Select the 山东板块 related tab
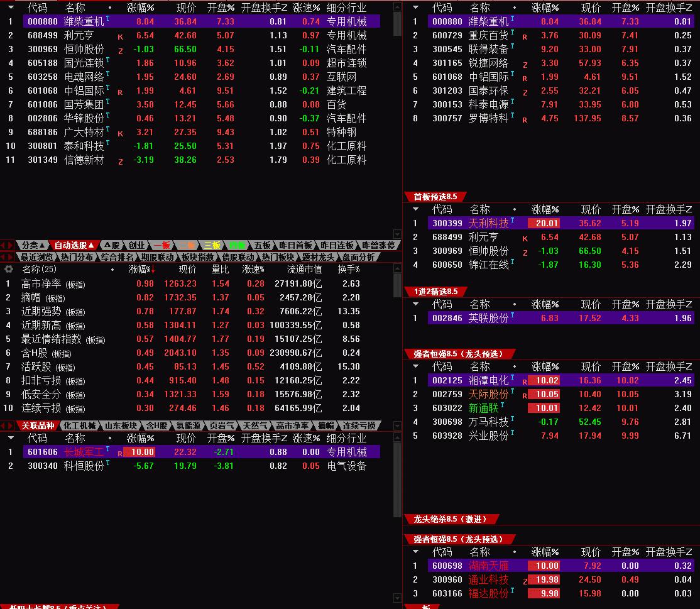Viewport: 700px width, 609px height. pos(121,425)
